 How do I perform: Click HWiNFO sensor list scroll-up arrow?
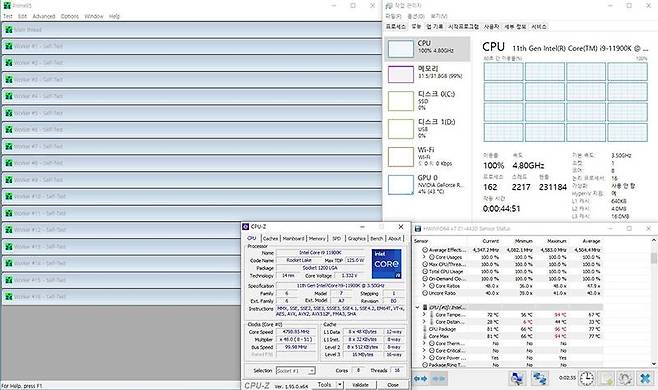(654, 240)
